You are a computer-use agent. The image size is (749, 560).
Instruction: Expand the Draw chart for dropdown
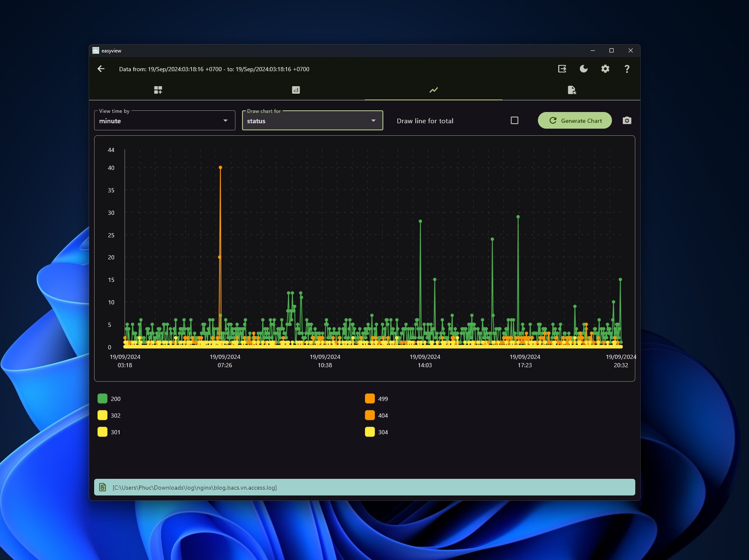coord(312,121)
